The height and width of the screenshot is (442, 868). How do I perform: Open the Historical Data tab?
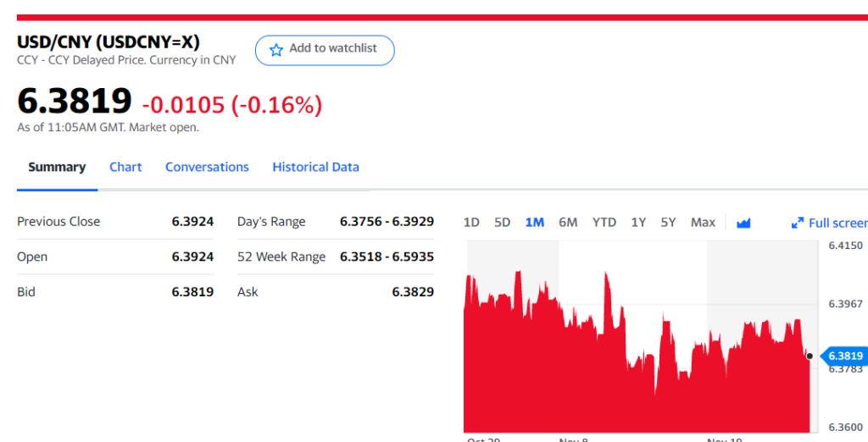(x=315, y=167)
